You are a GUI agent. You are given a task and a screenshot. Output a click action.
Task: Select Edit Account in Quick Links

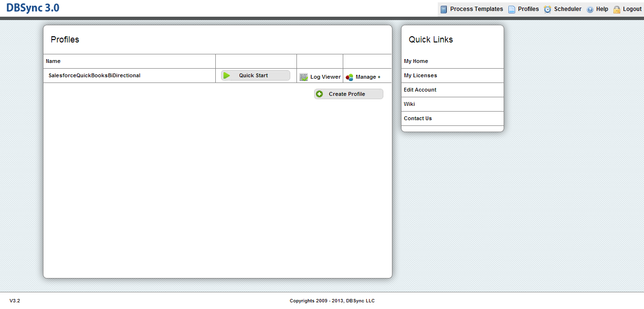click(420, 90)
